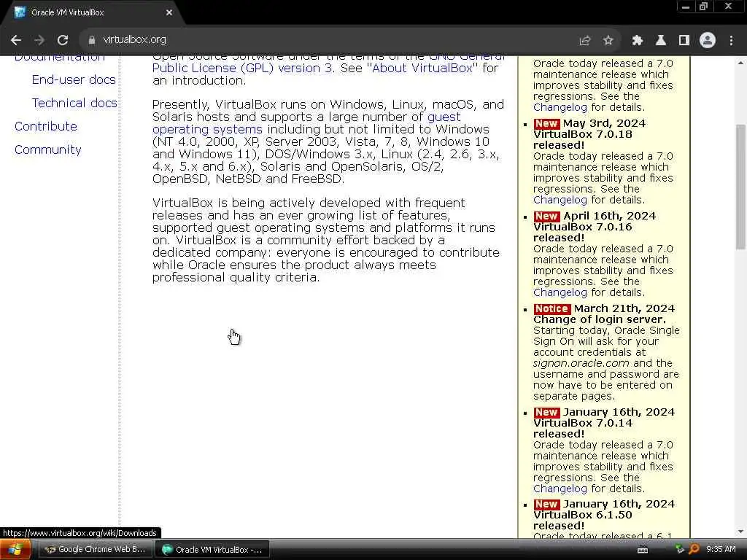
Task: Click the Notice badge for March 21st
Action: (x=551, y=308)
